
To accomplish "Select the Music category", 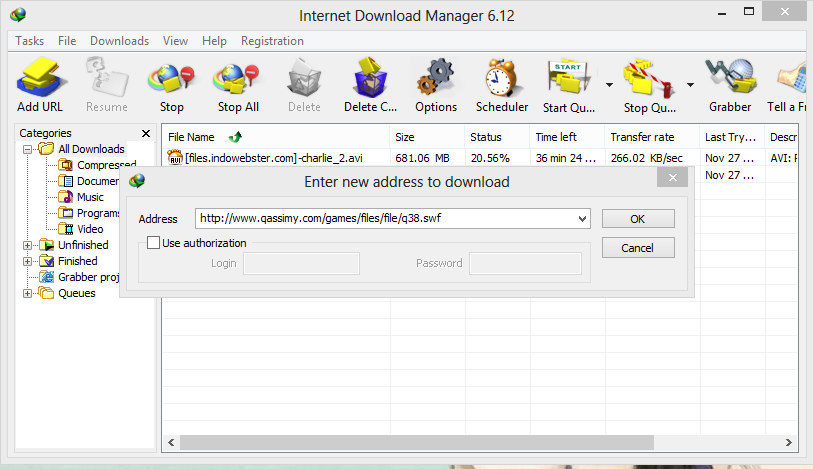I will pos(81,197).
